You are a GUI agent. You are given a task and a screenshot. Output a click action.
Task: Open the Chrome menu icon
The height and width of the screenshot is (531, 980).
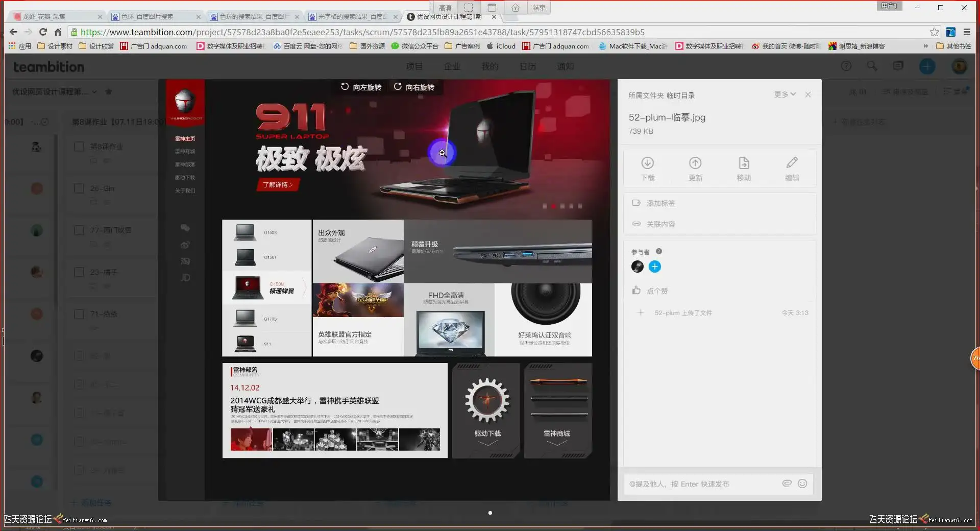966,32
